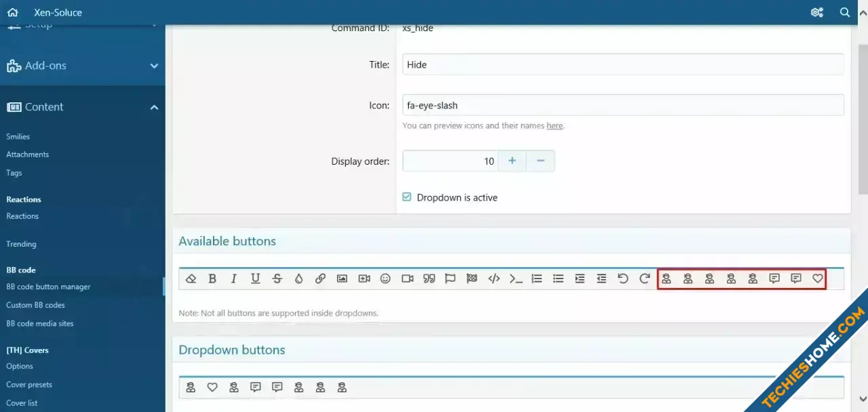868x412 pixels.
Task: Click the video camera button
Action: point(408,279)
